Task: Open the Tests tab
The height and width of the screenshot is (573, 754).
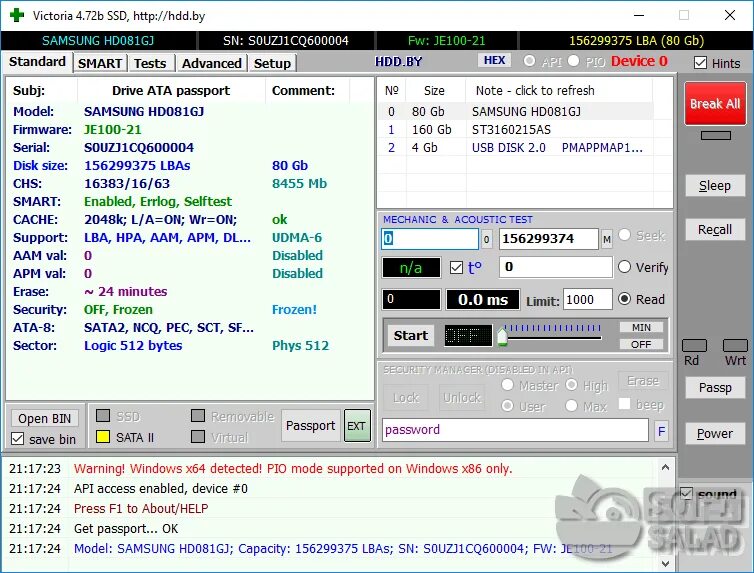Action: pyautogui.click(x=150, y=63)
